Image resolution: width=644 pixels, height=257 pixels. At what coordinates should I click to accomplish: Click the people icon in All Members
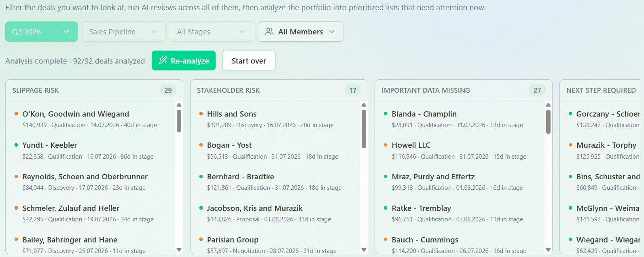tap(269, 32)
